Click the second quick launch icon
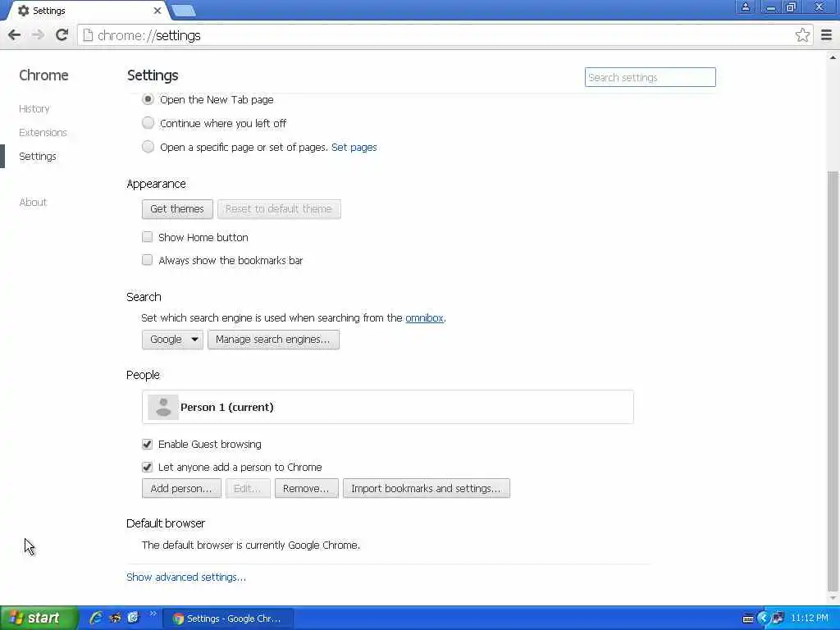This screenshot has height=630, width=840. pyautogui.click(x=115, y=618)
